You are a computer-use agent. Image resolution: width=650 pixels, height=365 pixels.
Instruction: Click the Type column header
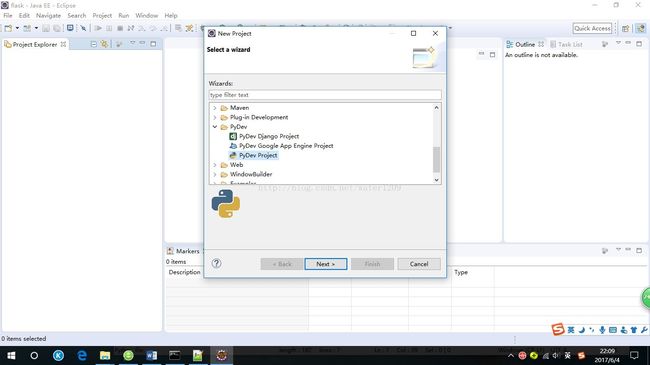pos(461,272)
